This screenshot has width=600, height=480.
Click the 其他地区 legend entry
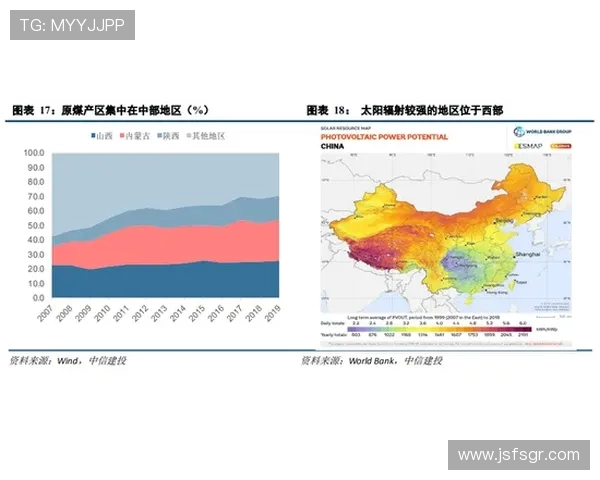(206, 136)
